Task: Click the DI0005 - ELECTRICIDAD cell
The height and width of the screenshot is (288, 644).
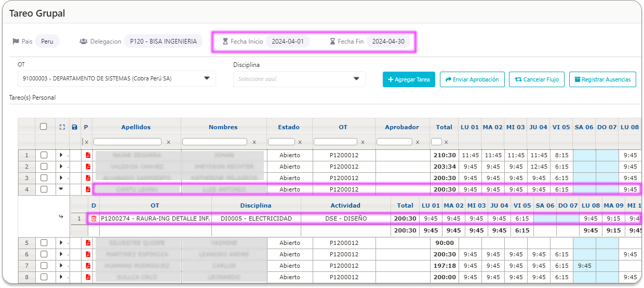Action: coord(256,218)
